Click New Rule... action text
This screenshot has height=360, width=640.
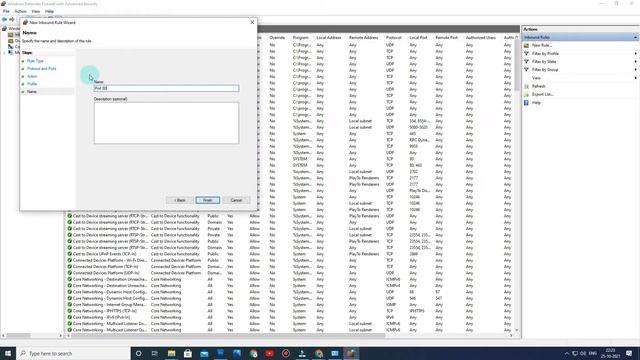click(x=542, y=45)
